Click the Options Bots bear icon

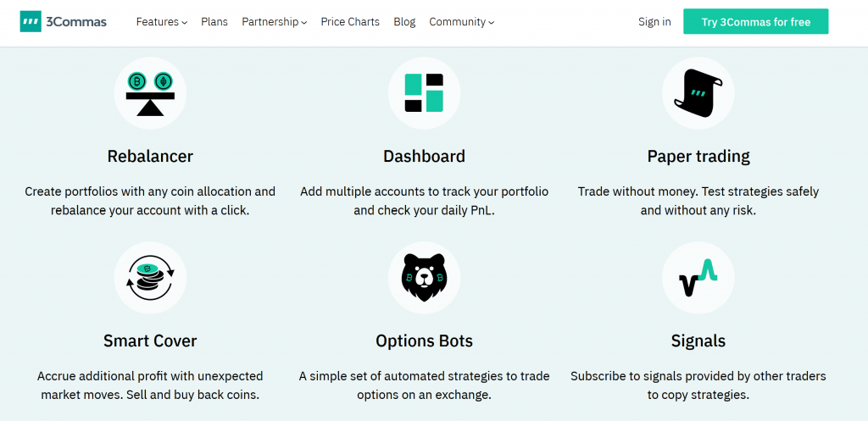(424, 278)
